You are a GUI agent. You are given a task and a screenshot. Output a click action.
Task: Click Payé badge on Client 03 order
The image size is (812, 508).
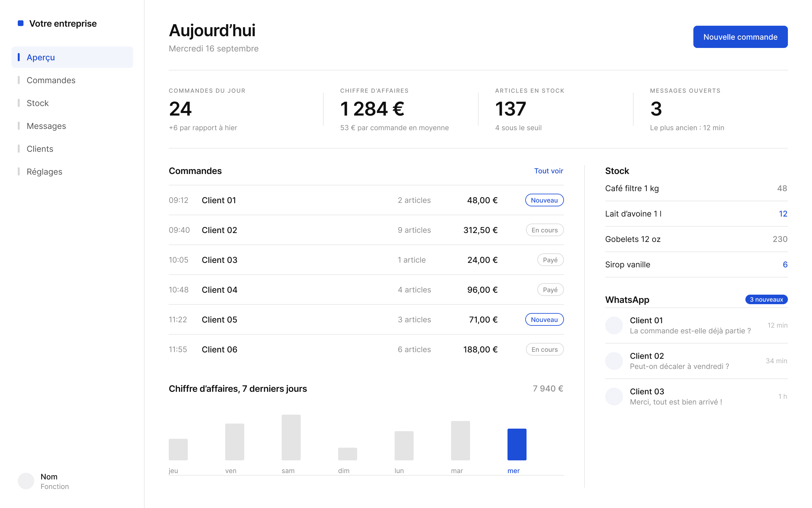coord(550,260)
